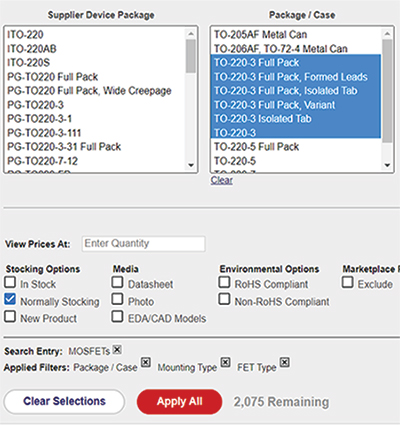
Task: Click the Supplier Device Package scroll-down arrow
Action: tap(191, 165)
